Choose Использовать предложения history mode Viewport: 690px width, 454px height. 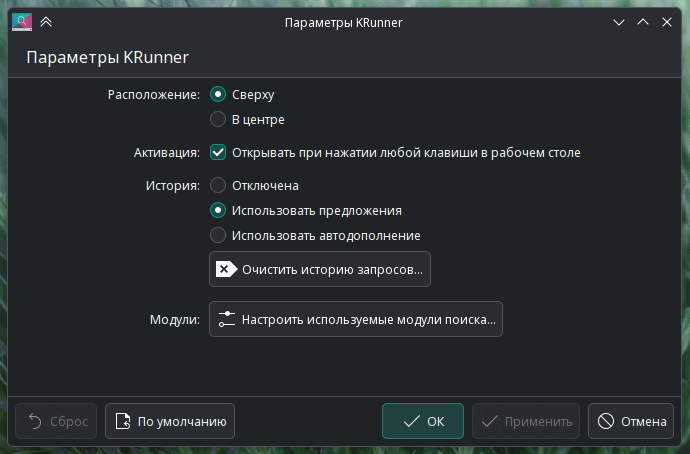pos(218,210)
